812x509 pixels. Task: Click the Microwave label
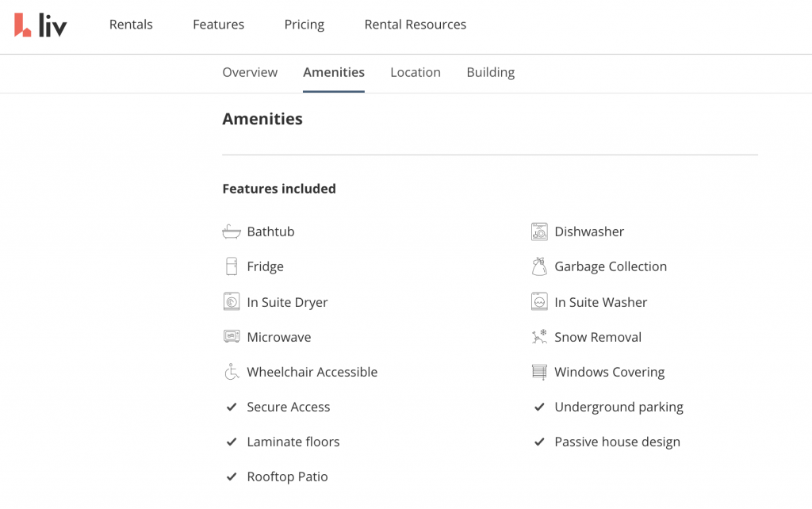pyautogui.click(x=279, y=337)
